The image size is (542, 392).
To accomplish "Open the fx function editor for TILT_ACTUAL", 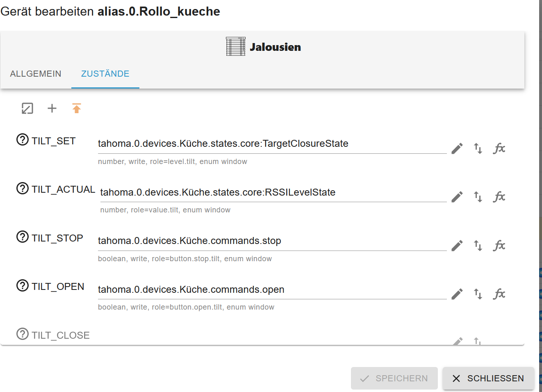I will pos(499,197).
